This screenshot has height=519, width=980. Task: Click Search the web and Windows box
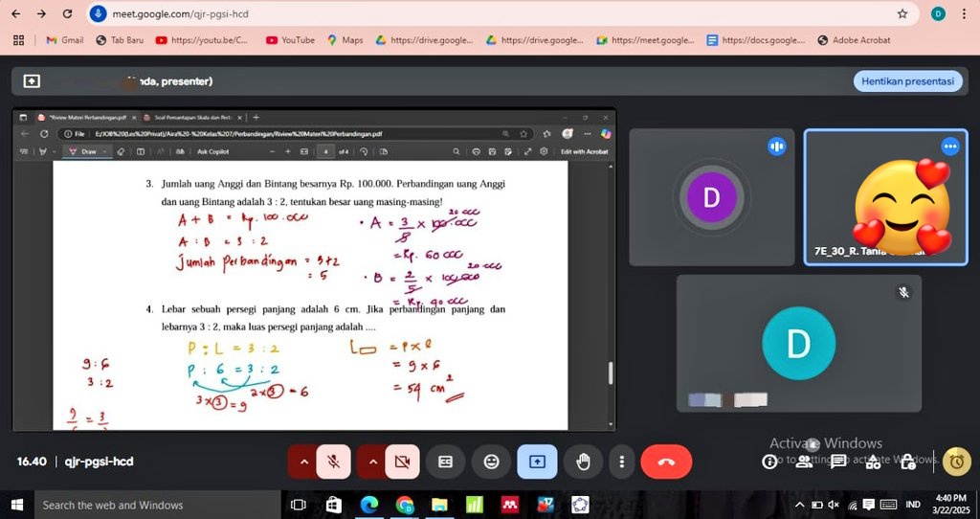pos(158,505)
